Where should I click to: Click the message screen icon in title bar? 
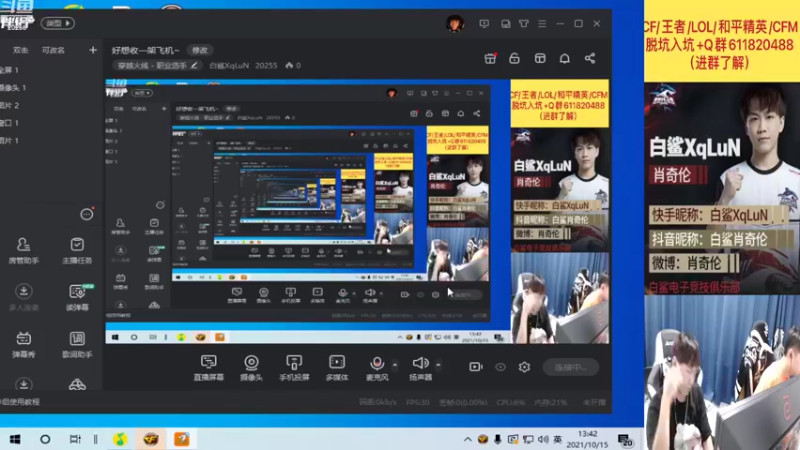pos(484,23)
